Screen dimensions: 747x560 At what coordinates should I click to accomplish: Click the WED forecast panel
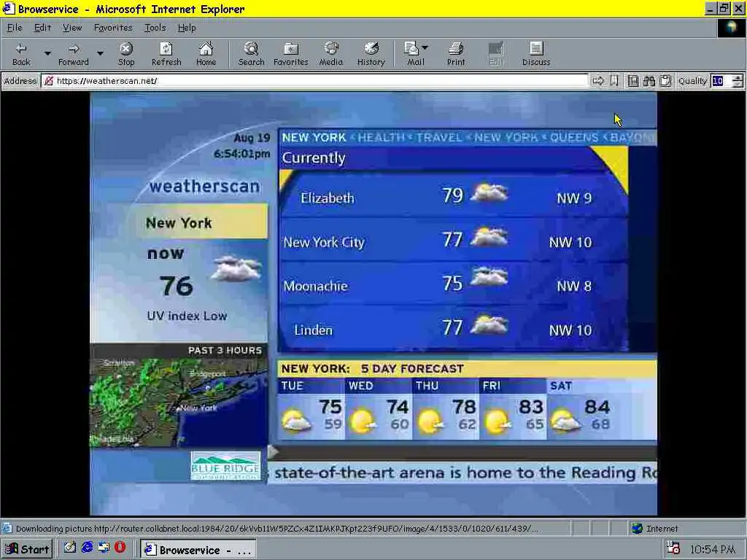[379, 409]
